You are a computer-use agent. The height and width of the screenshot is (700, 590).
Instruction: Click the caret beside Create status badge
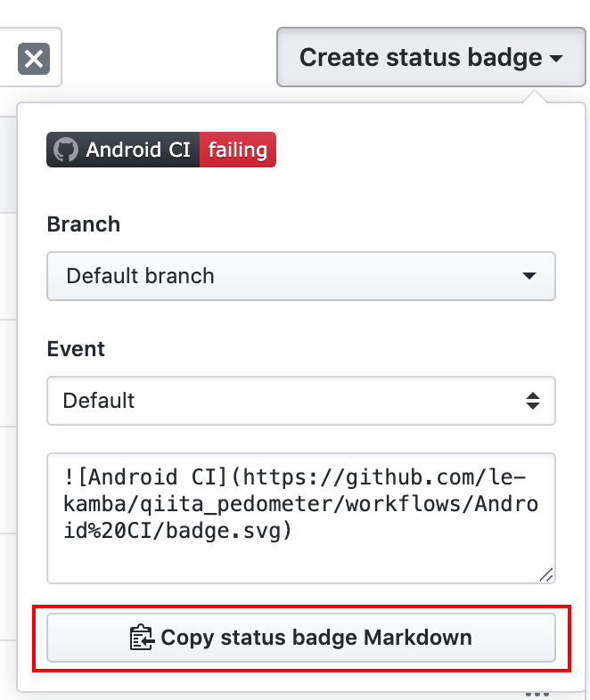tap(556, 59)
